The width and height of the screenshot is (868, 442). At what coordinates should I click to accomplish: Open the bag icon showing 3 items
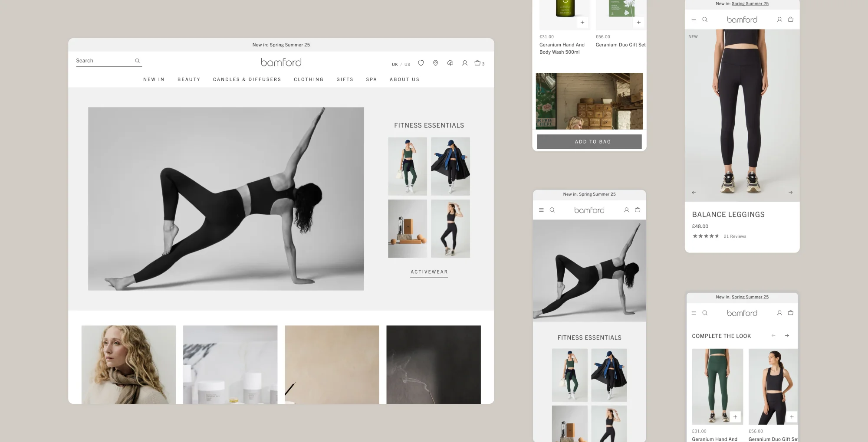[x=477, y=63]
